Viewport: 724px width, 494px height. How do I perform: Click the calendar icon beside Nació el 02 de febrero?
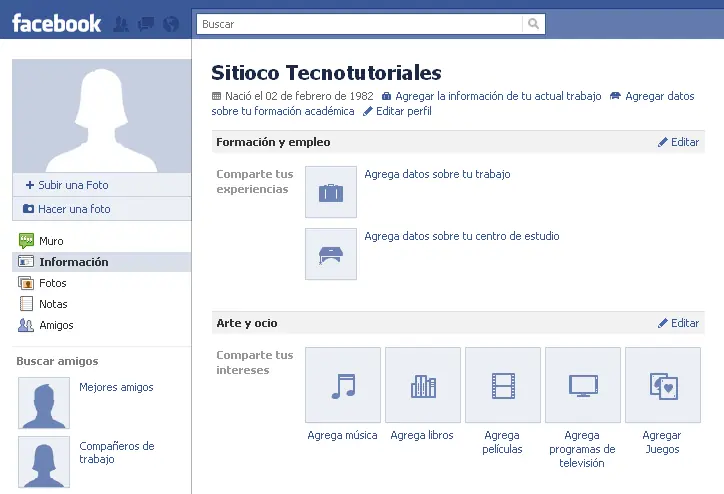216,96
